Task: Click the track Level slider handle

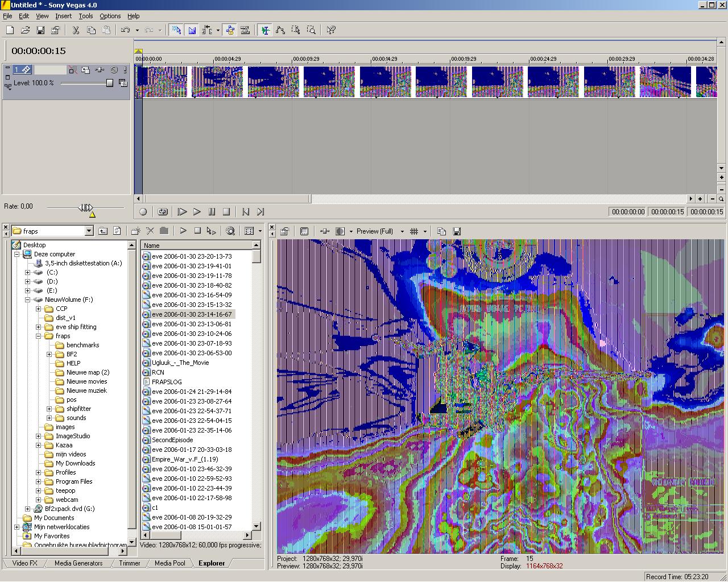Action: [110, 83]
